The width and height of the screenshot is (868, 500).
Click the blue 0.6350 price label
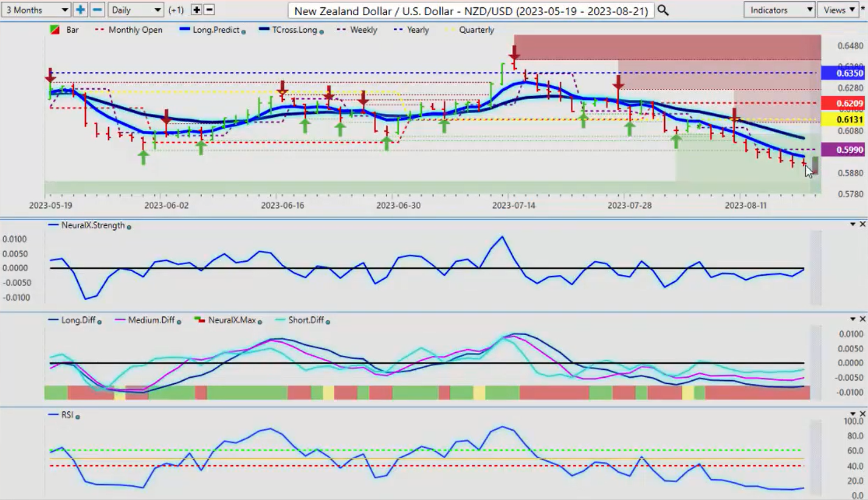(x=842, y=73)
